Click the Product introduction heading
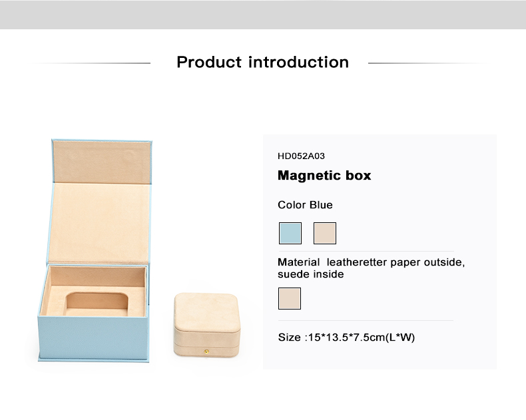This screenshot has width=526, height=420. point(262,63)
